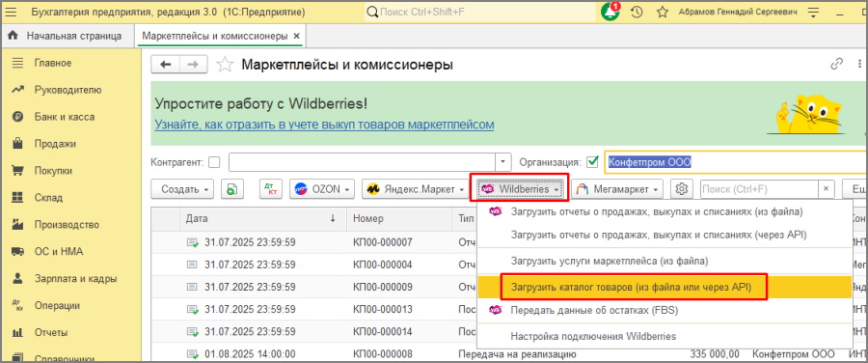The height and width of the screenshot is (363, 868).
Task: Open Банк и касса section
Action: pyautogui.click(x=65, y=117)
